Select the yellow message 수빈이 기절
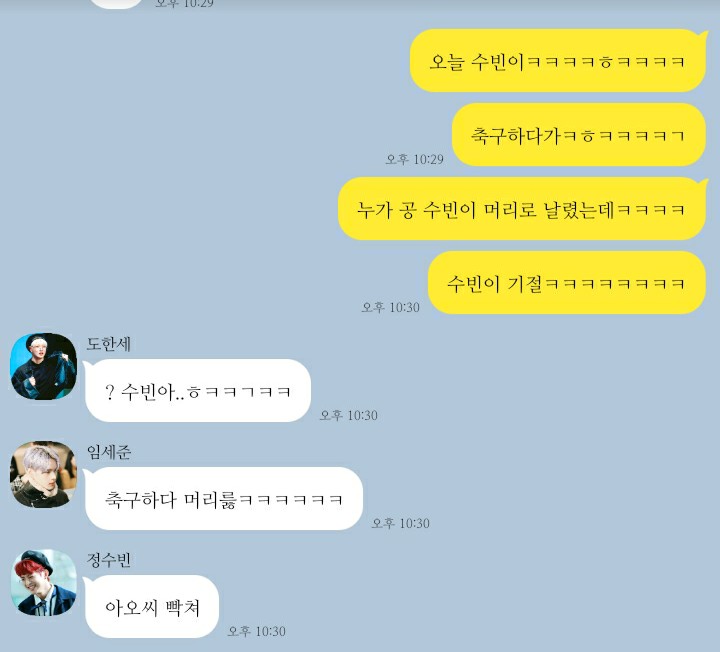Image resolution: width=720 pixels, height=652 pixels. click(567, 283)
